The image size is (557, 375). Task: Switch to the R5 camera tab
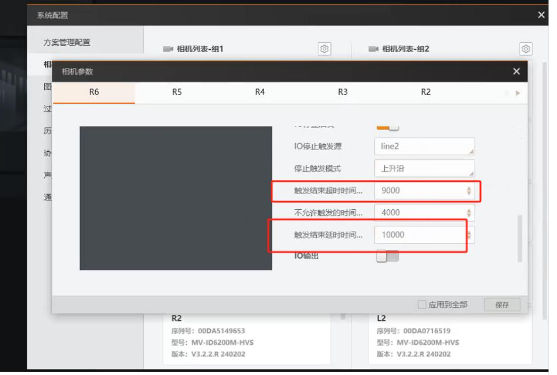(177, 92)
